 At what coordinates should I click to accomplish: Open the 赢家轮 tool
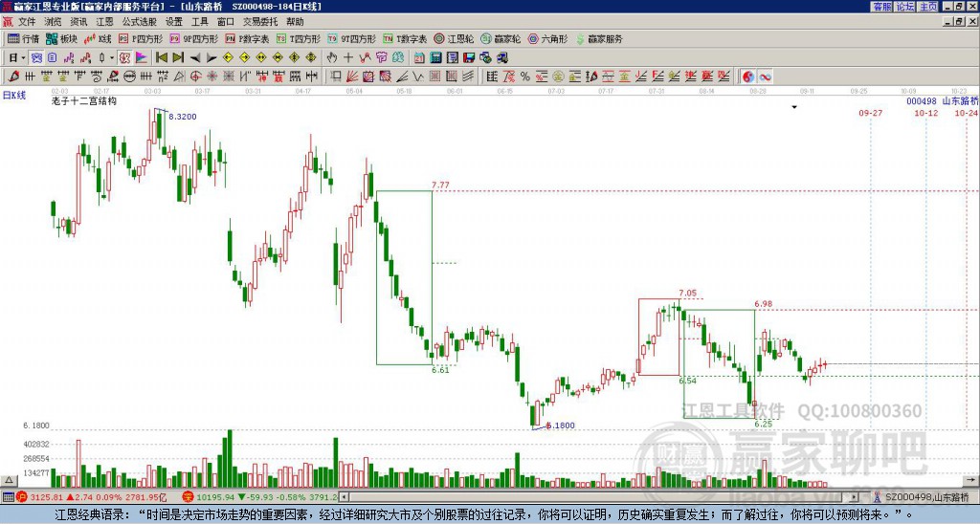(501, 38)
